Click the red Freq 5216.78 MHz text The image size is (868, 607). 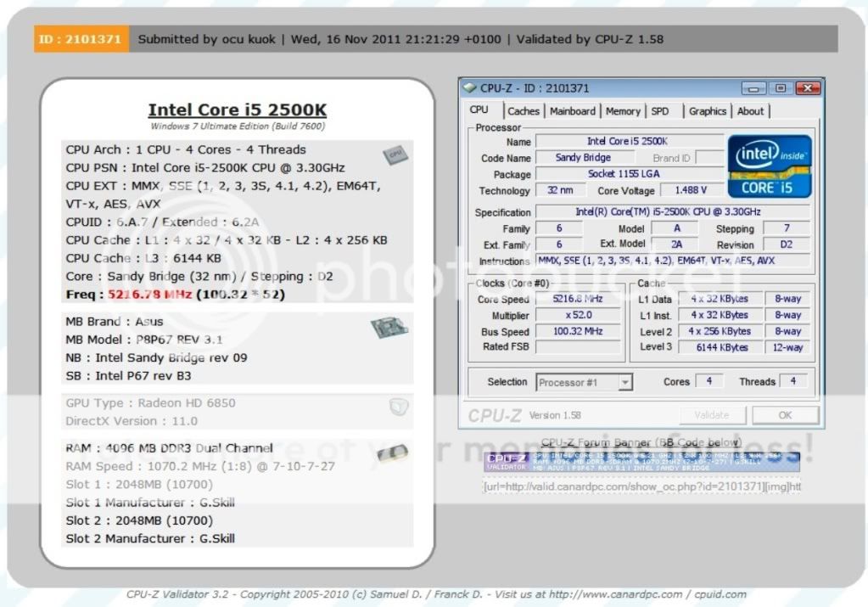pos(150,294)
